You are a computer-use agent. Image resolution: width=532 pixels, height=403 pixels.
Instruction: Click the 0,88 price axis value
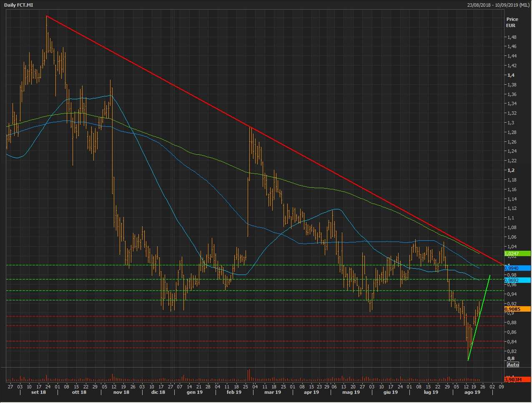click(x=512, y=322)
